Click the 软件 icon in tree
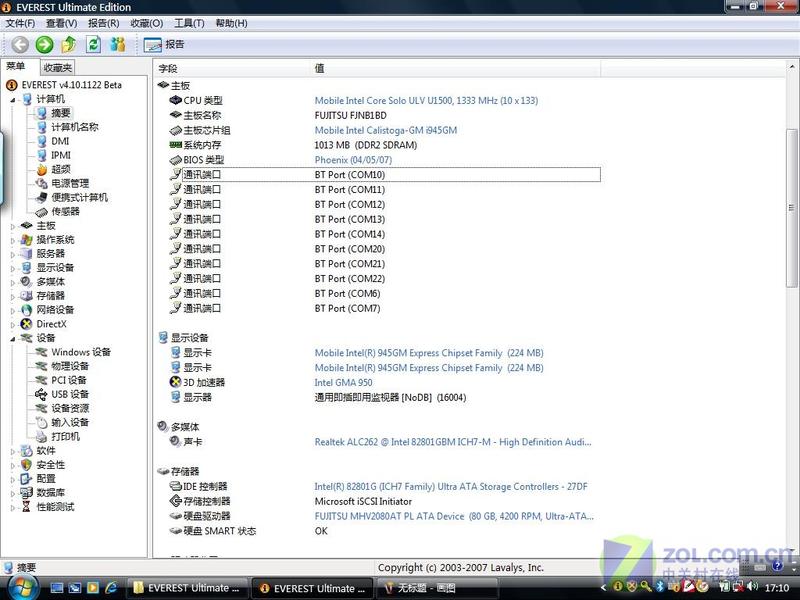This screenshot has height=600, width=800. click(x=27, y=451)
